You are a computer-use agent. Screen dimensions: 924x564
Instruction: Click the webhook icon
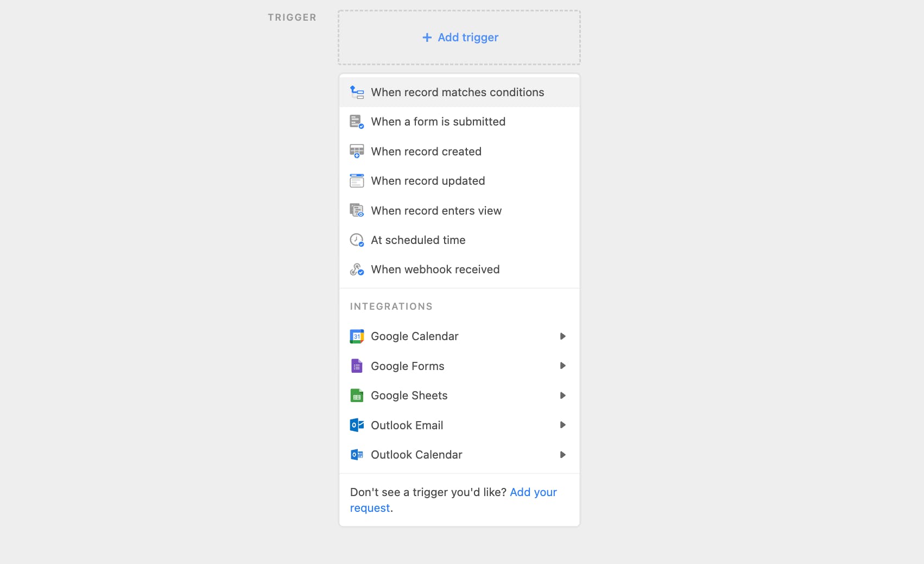coord(357,270)
